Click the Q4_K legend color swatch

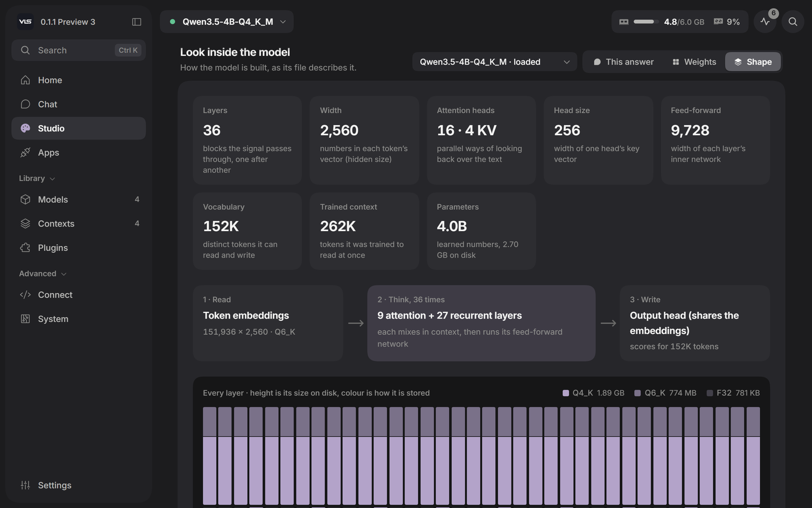click(x=566, y=393)
